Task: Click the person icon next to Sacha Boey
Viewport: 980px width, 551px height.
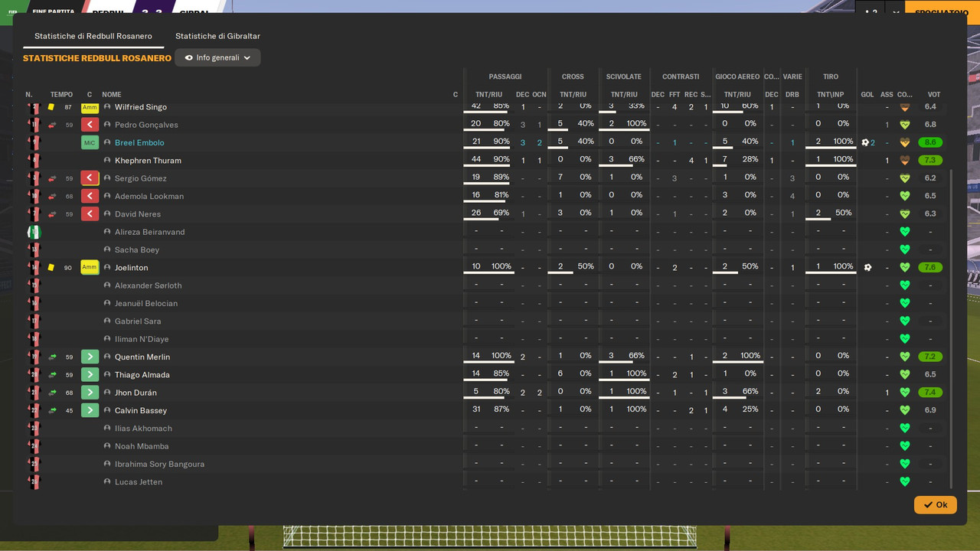Action: point(107,249)
